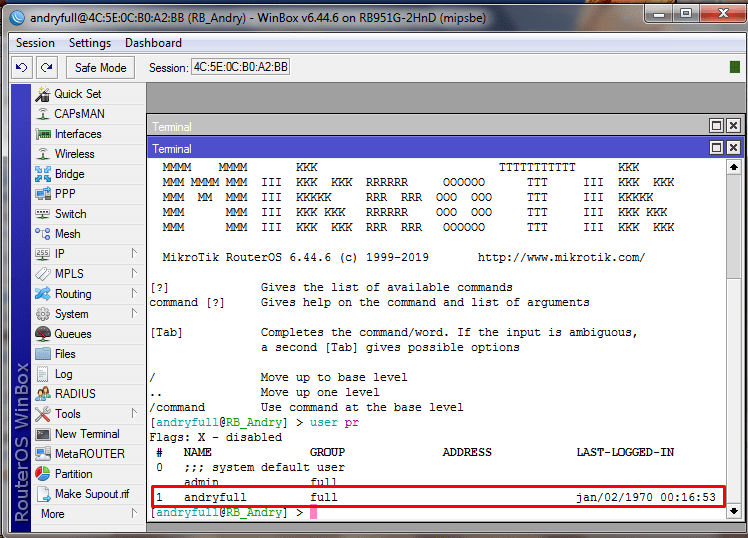Open the PPP section
The image size is (748, 538).
[x=64, y=194]
